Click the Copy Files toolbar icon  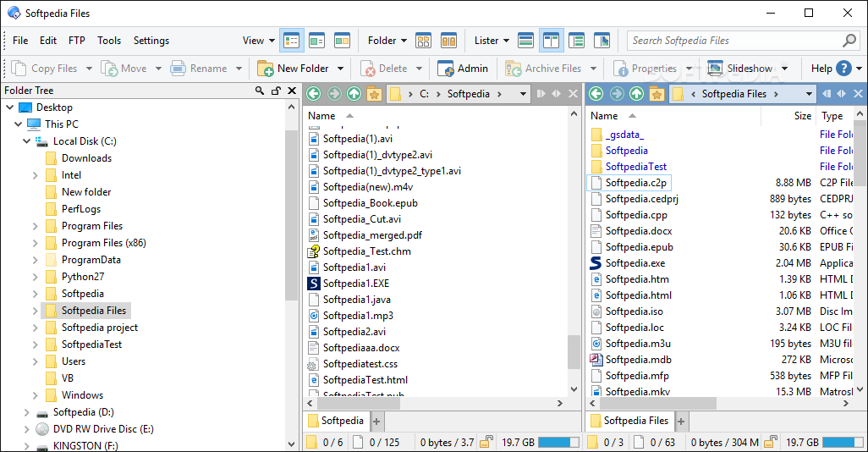click(x=19, y=68)
